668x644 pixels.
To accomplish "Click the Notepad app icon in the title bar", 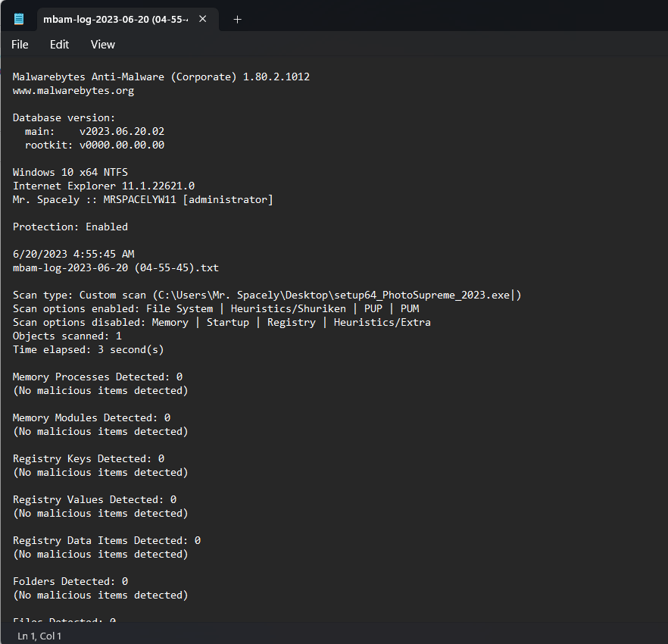I will click(19, 19).
